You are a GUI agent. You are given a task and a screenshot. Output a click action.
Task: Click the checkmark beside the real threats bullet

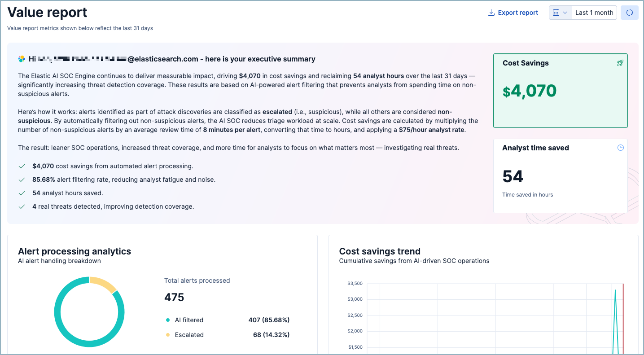click(x=22, y=206)
